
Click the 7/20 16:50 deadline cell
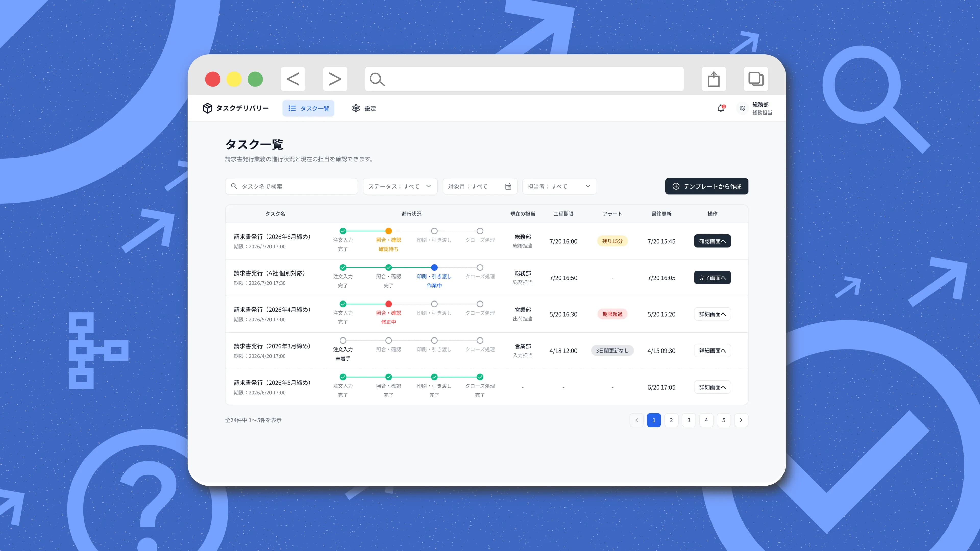pyautogui.click(x=563, y=278)
